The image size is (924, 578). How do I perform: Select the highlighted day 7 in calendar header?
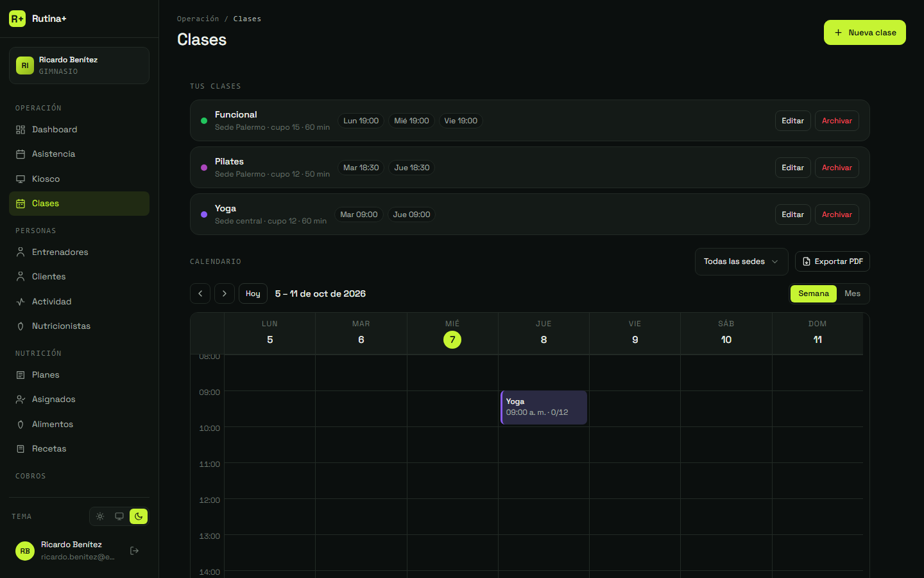(452, 340)
